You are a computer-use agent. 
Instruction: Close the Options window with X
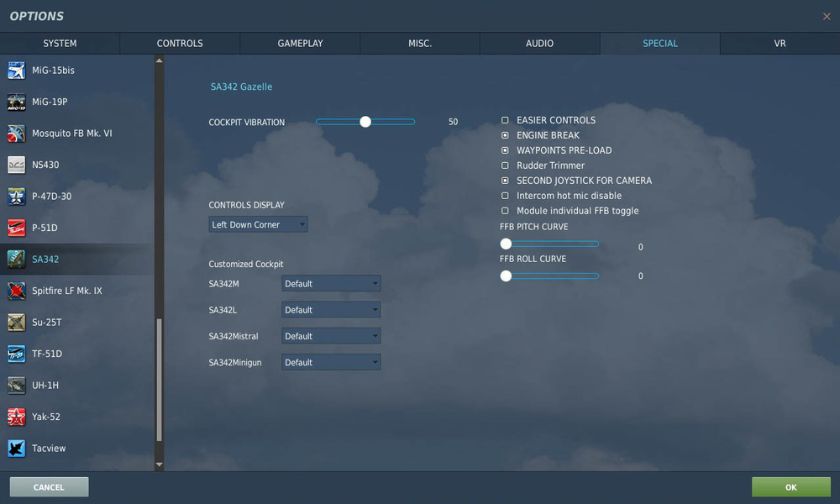coord(827,17)
